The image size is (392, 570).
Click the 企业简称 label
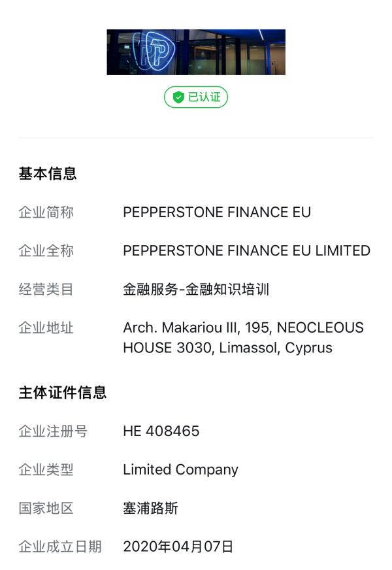[46, 212]
